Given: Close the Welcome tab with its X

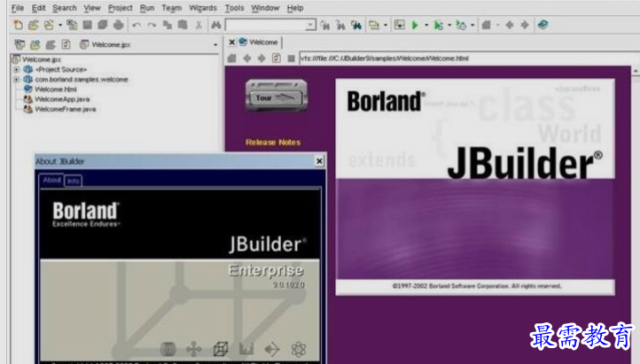Looking at the screenshot, I should 232,42.
